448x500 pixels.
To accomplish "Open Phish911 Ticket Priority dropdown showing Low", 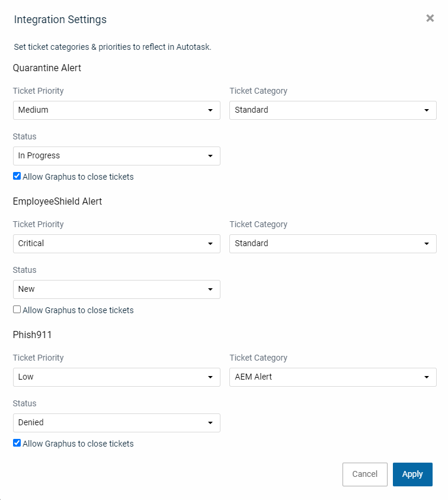I will click(x=117, y=377).
